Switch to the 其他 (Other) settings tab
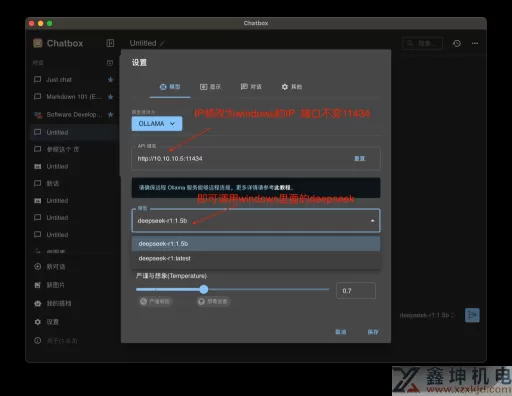 tap(292, 87)
